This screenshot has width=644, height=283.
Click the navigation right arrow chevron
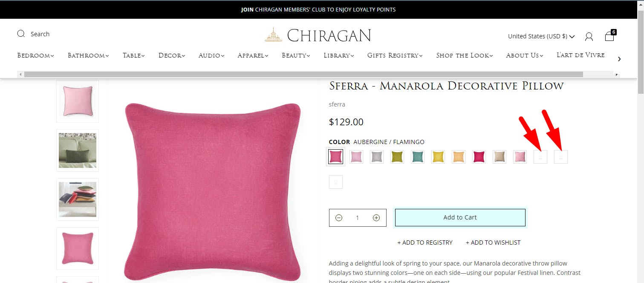619,59
